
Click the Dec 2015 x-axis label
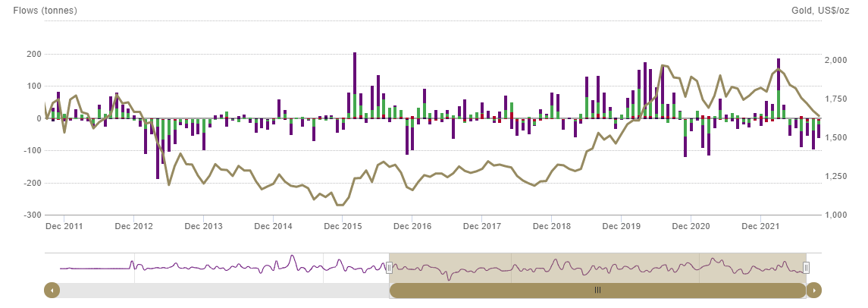[343, 226]
